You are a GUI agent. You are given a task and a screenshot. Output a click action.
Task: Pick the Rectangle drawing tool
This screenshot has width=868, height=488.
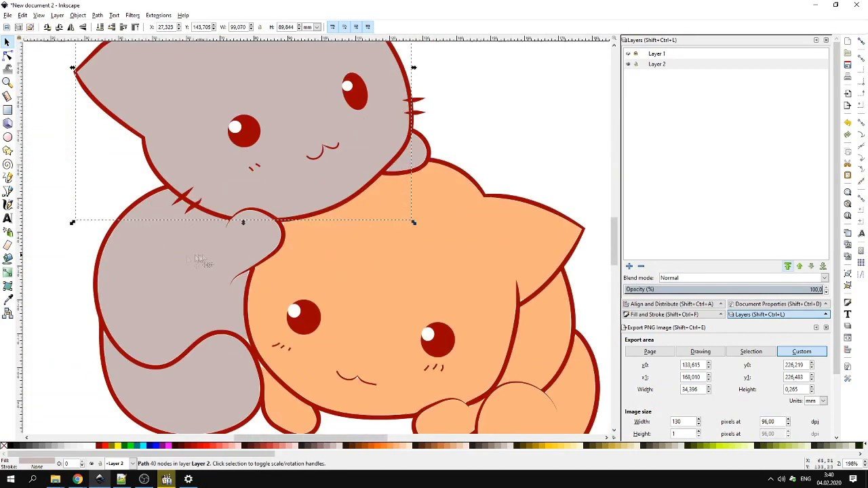7,110
